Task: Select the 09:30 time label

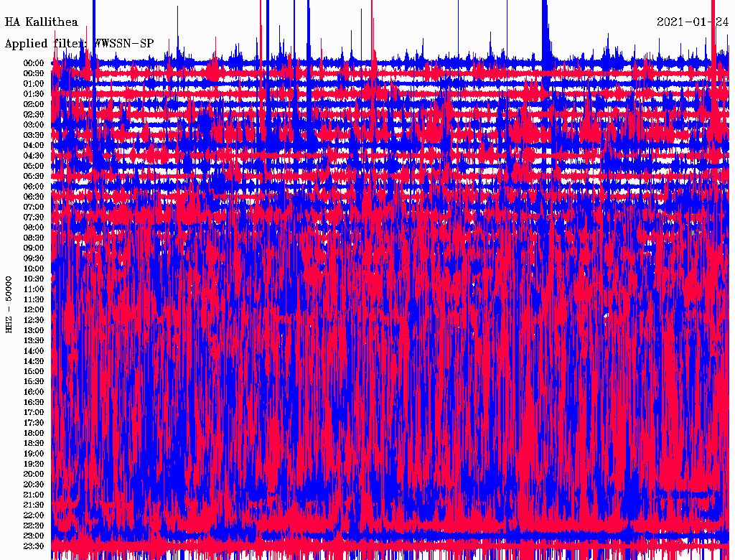Action: (34, 258)
